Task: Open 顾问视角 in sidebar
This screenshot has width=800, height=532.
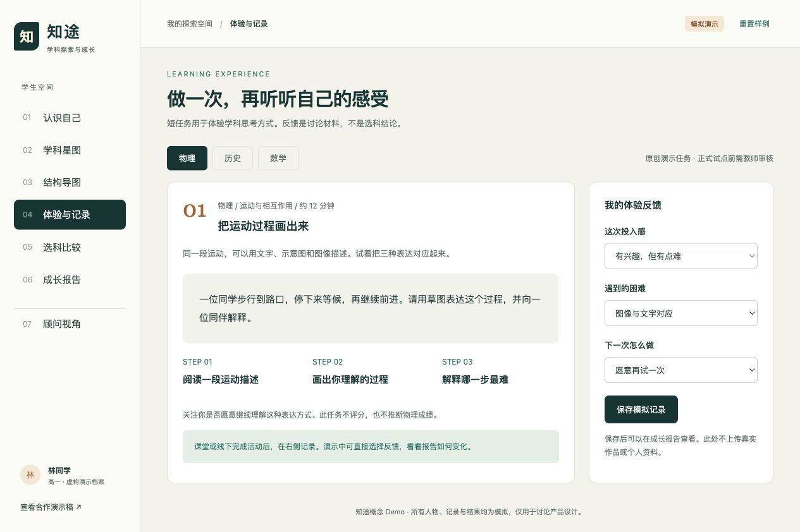Action: tap(70, 324)
